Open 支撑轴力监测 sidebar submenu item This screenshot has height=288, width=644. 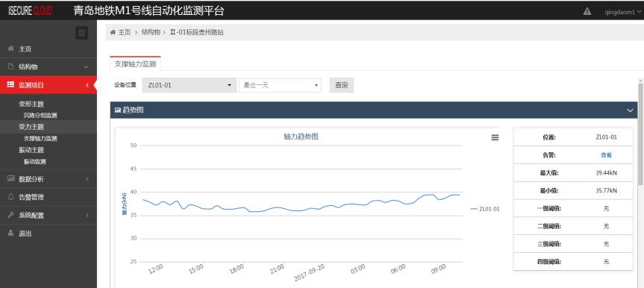pos(40,139)
